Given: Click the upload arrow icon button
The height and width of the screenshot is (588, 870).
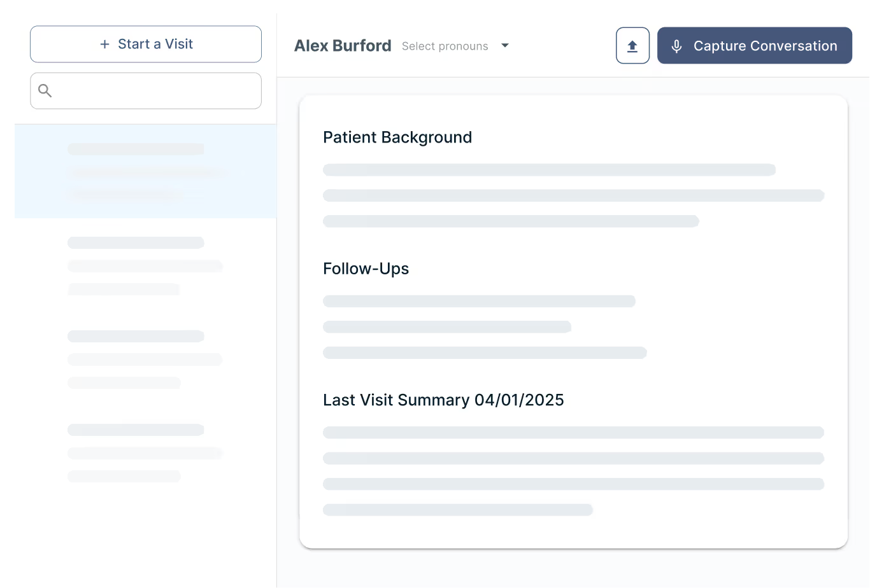Looking at the screenshot, I should pyautogui.click(x=632, y=46).
